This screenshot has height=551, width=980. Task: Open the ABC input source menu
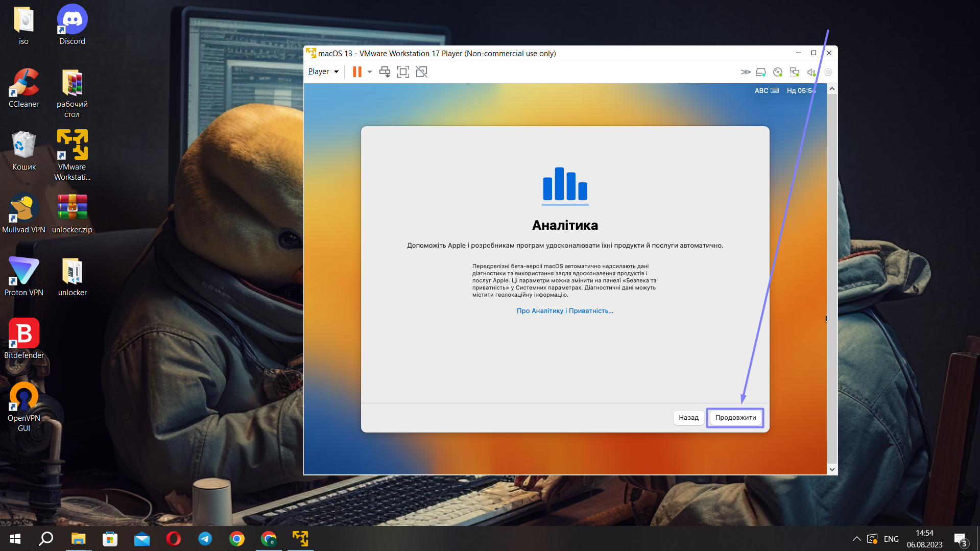(x=766, y=90)
